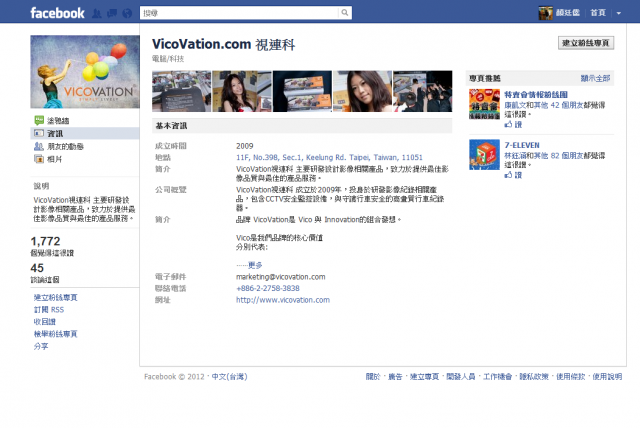The width and height of the screenshot is (640, 428).
Task: Open the 7-ELEVEN page link
Action: (522, 145)
